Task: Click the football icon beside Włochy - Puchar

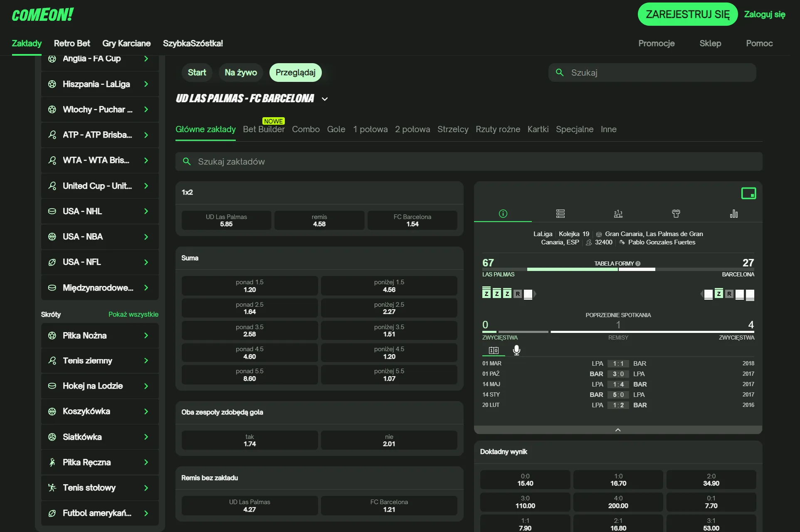Action: [x=52, y=109]
